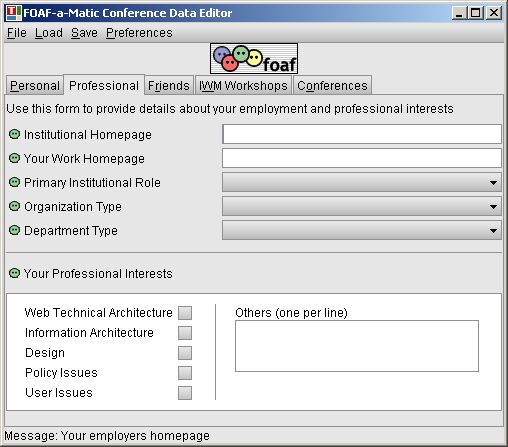Click the application icon in title bar

pyautogui.click(x=13, y=13)
